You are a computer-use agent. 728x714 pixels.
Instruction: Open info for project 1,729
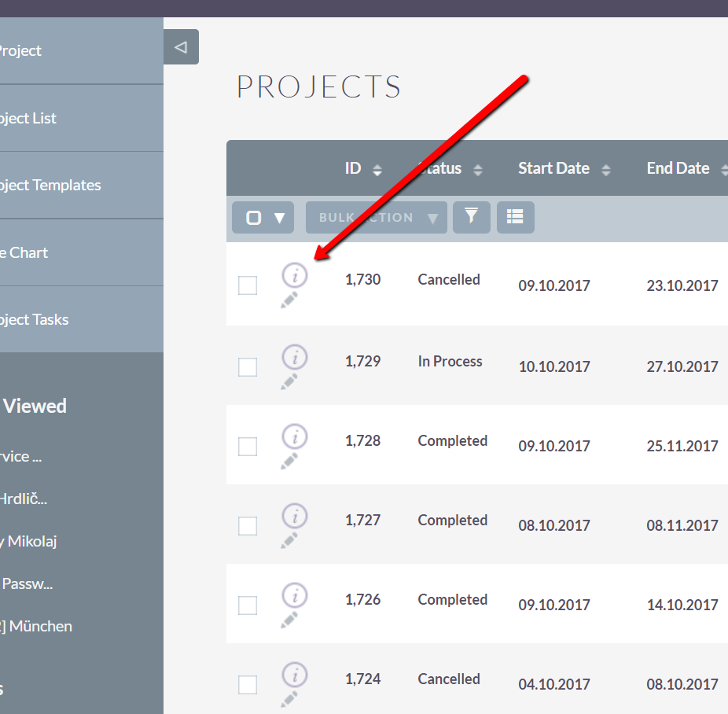[x=295, y=357]
